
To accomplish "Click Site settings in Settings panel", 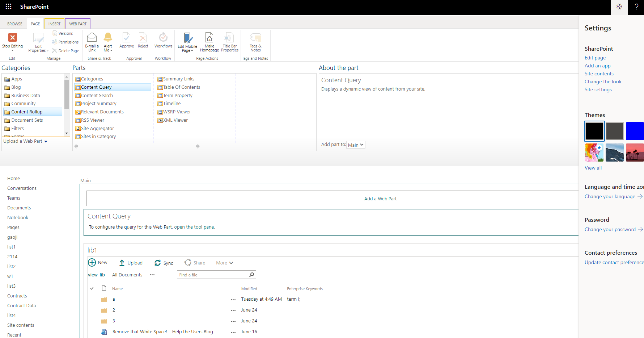I will point(598,90).
